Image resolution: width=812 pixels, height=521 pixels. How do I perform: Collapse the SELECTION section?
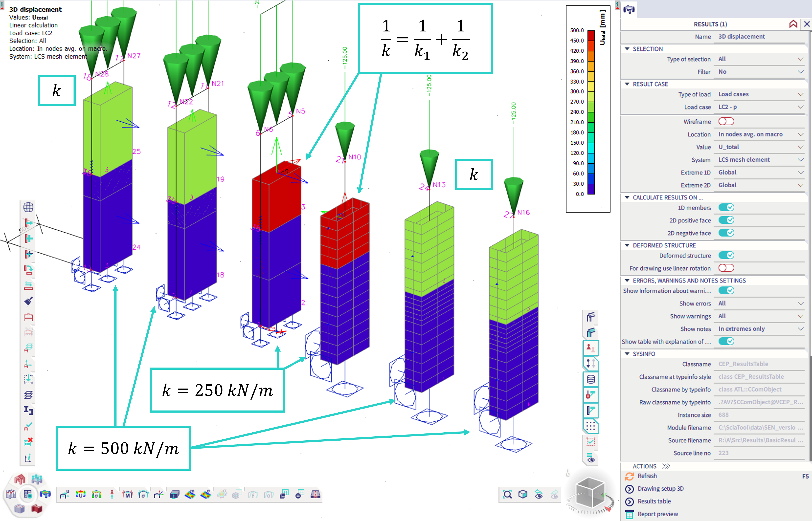click(627, 49)
